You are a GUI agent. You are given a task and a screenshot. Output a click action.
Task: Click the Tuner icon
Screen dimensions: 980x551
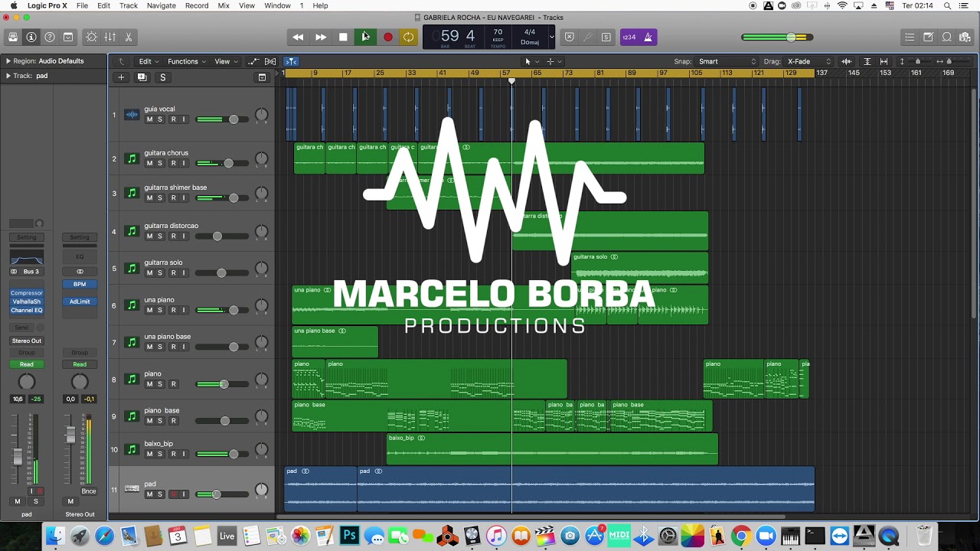pyautogui.click(x=587, y=37)
